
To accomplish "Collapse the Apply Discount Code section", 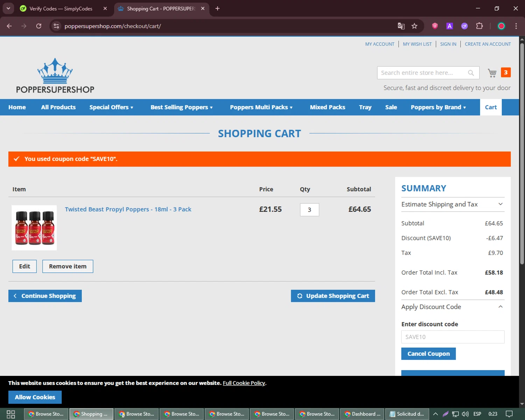I will pyautogui.click(x=453, y=307).
